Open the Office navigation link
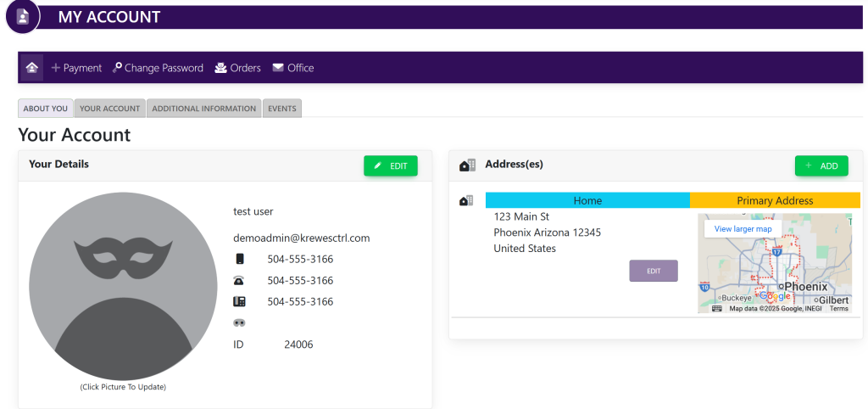 click(x=292, y=68)
